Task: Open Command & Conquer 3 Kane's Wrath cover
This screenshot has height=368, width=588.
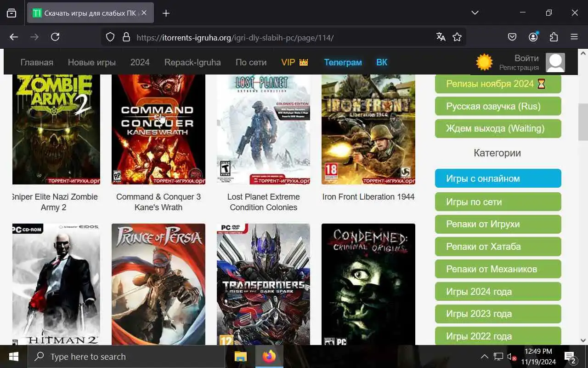Action: point(158,130)
